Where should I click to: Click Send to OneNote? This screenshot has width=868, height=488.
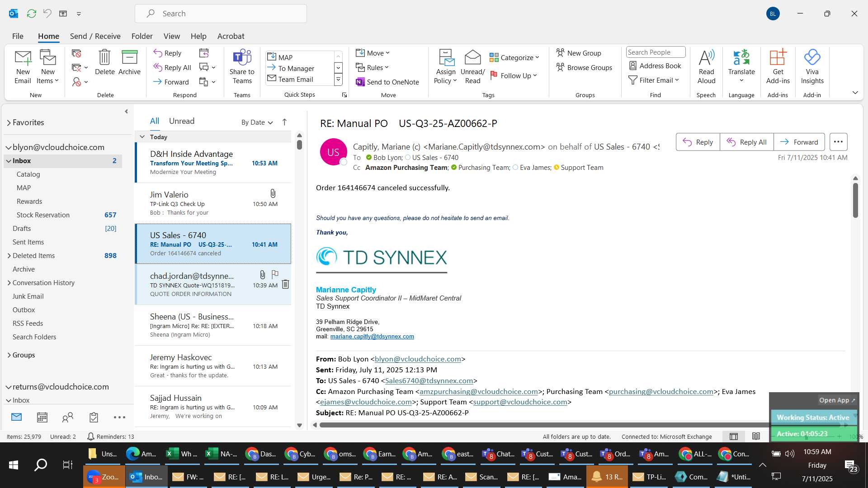tap(387, 82)
